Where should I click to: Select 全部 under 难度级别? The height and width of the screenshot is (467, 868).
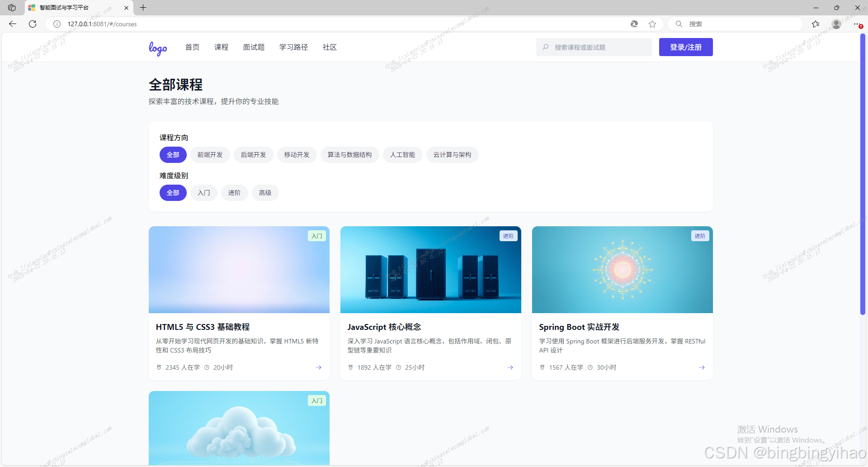click(x=173, y=193)
